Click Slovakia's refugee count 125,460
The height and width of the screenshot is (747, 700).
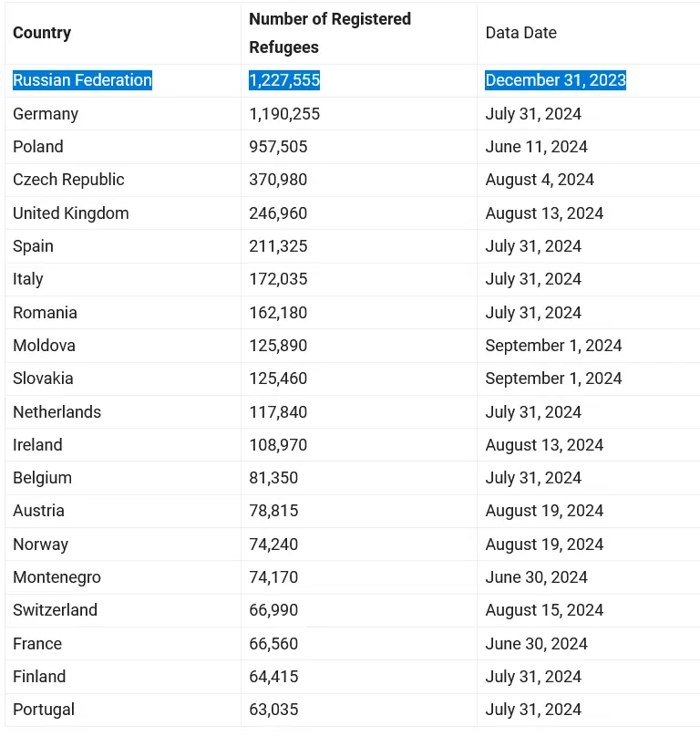(x=278, y=379)
